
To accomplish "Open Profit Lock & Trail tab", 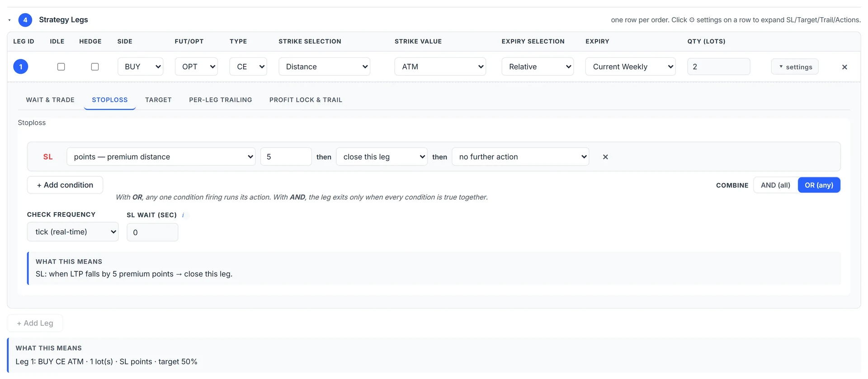I will click(306, 100).
